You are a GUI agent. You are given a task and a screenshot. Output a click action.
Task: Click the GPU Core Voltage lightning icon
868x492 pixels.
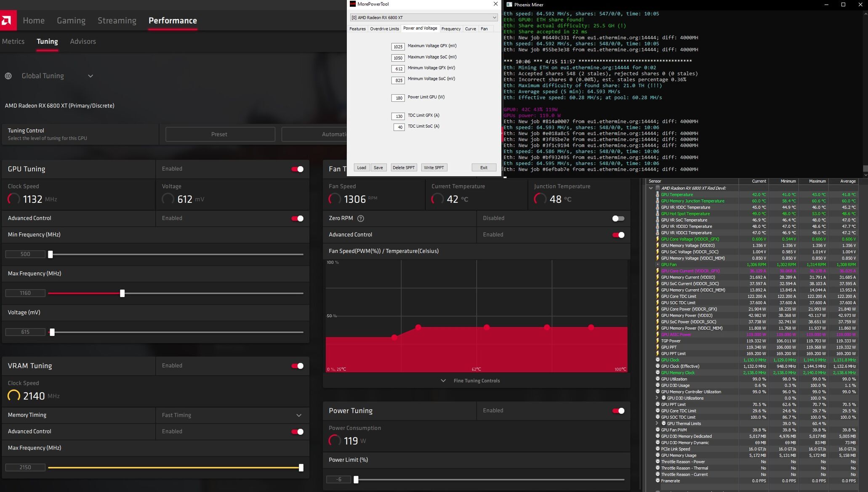658,239
